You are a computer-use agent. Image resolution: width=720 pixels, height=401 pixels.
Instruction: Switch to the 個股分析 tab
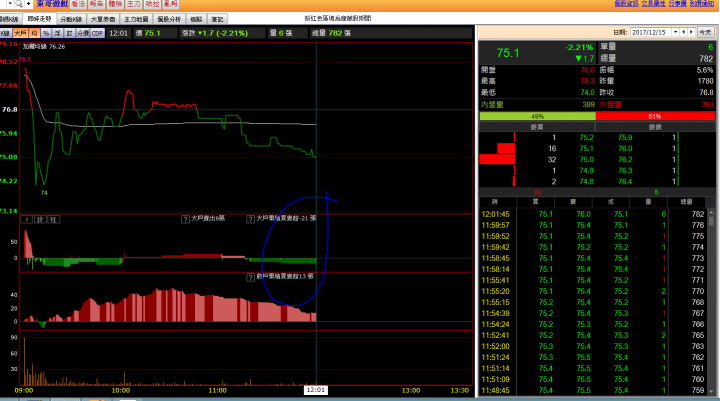click(x=169, y=19)
